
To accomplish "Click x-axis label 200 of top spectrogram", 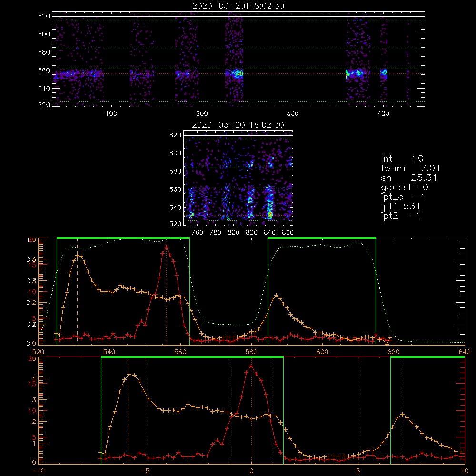I will point(202,113).
